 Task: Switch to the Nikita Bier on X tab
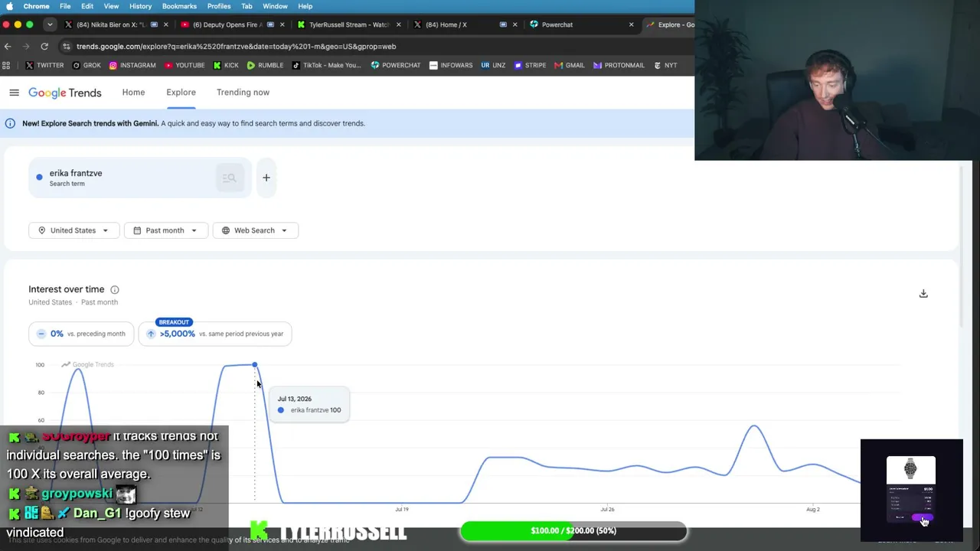point(115,24)
